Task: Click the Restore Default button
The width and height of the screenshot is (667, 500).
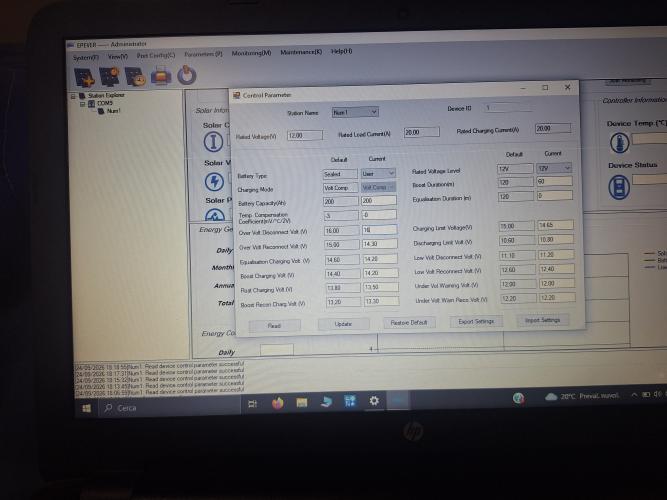Action: click(x=409, y=323)
